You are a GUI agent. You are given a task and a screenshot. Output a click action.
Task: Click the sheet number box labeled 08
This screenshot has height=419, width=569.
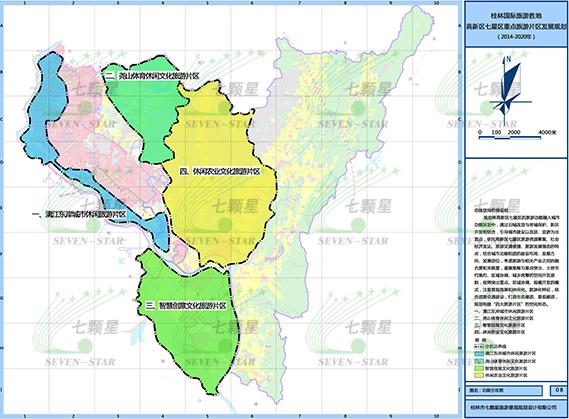pos(558,391)
